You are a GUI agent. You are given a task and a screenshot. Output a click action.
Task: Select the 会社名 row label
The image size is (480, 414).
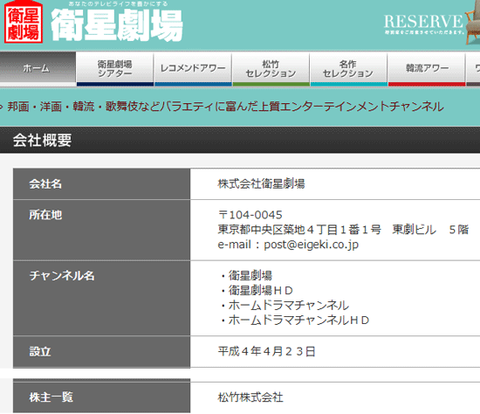click(x=45, y=184)
